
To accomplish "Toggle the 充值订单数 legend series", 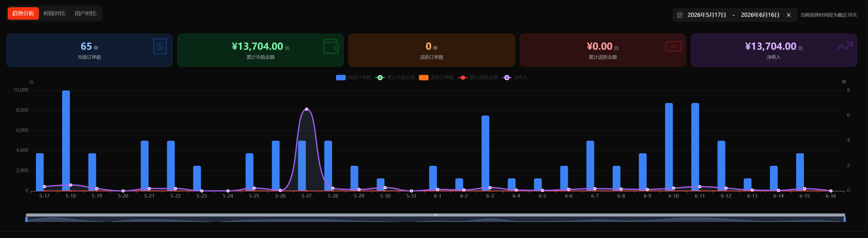I will click(x=354, y=78).
